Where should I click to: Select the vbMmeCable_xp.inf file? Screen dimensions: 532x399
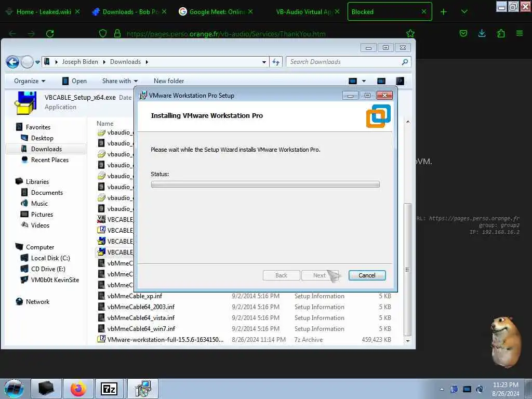click(244, 296)
